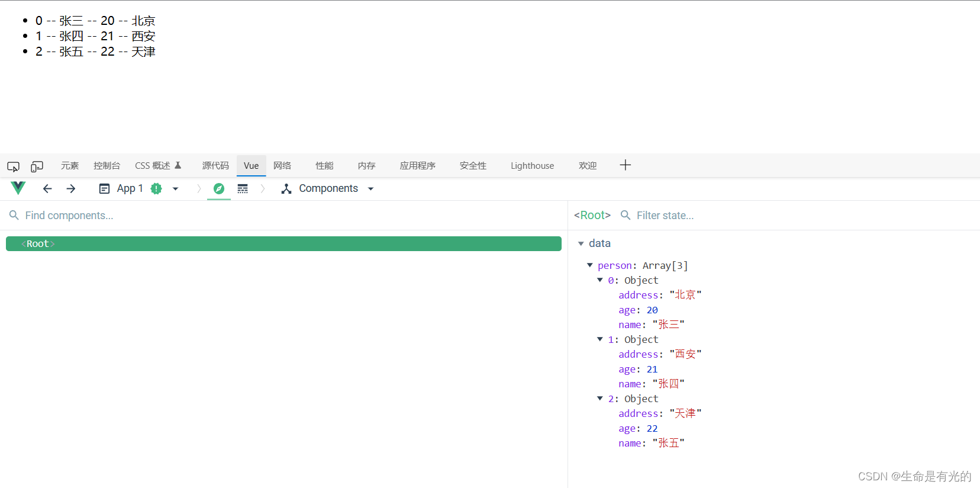
Task: Collapse the person Array[3] node
Action: coord(590,265)
